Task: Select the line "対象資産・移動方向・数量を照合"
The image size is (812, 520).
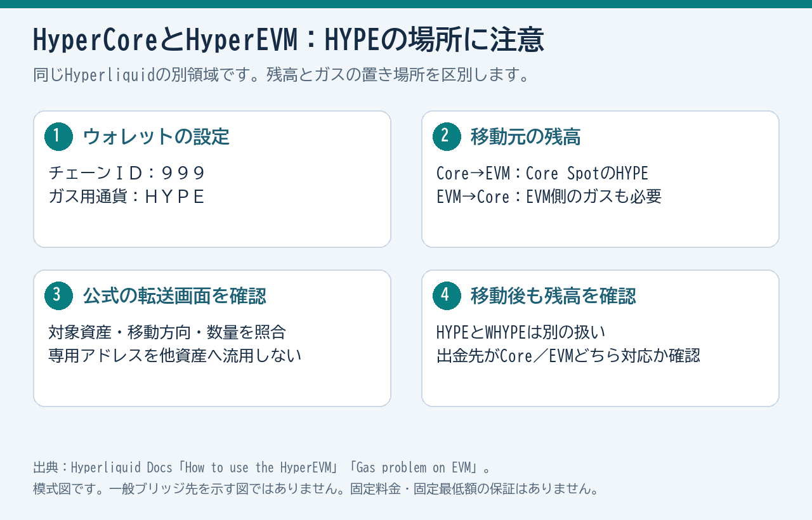Action: click(167, 332)
